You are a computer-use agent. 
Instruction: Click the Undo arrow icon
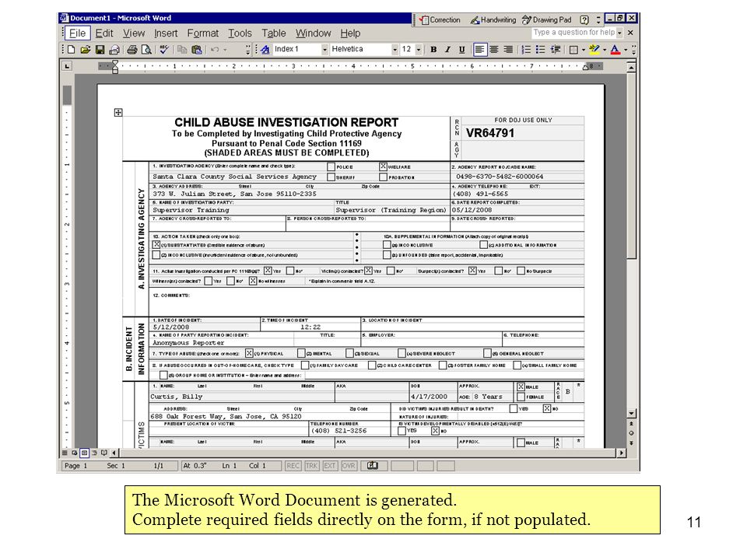[215, 50]
